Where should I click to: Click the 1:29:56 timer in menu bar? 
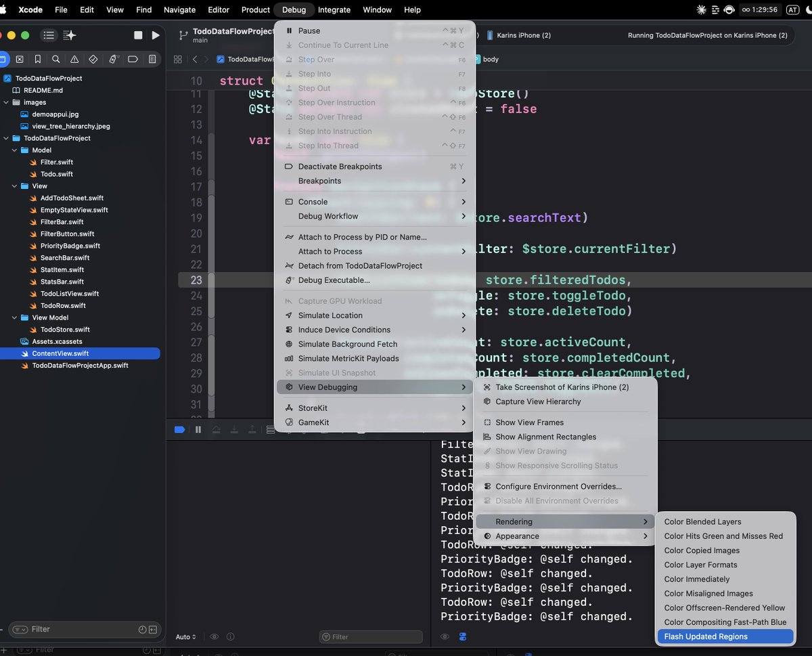761,9
